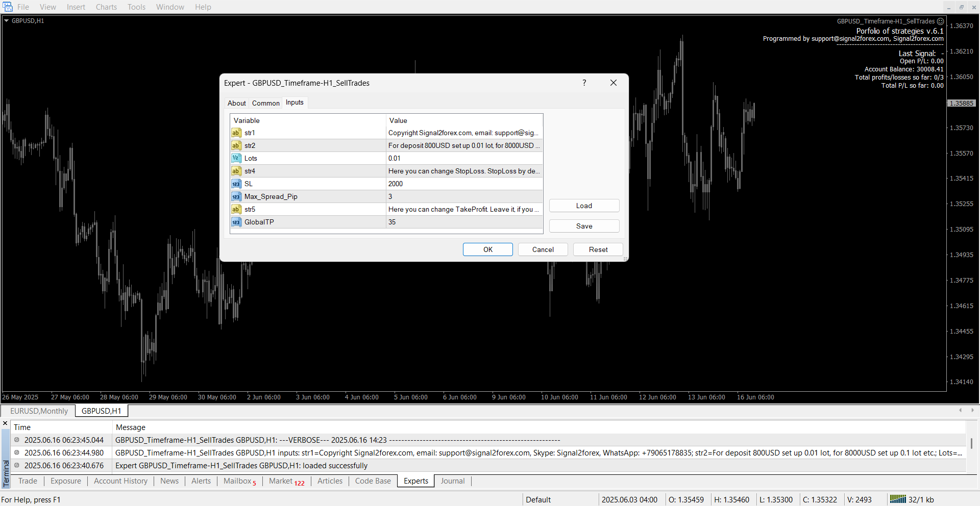The image size is (980, 506).
Task: Click the string icon beside str1
Action: point(236,133)
